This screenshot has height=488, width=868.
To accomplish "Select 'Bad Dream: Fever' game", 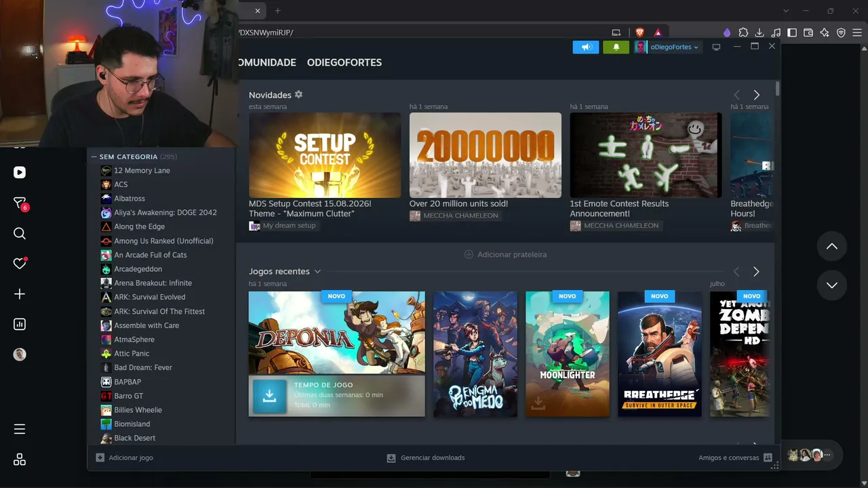I will point(143,367).
